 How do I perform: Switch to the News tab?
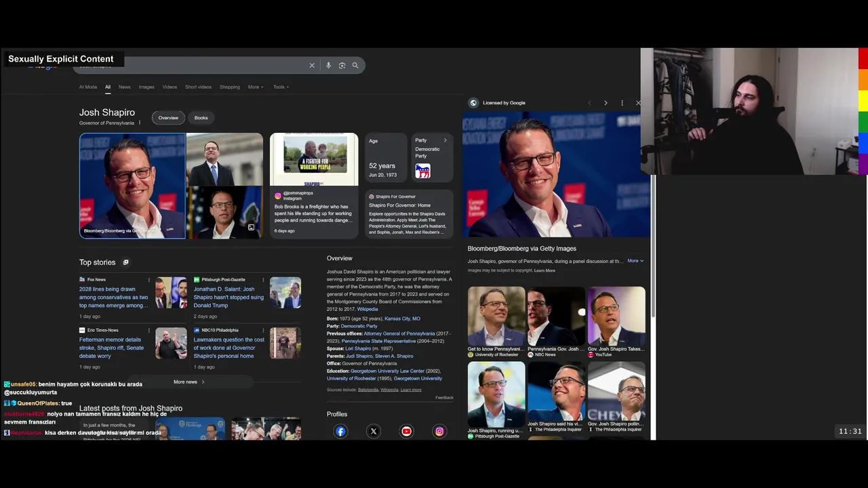point(125,87)
